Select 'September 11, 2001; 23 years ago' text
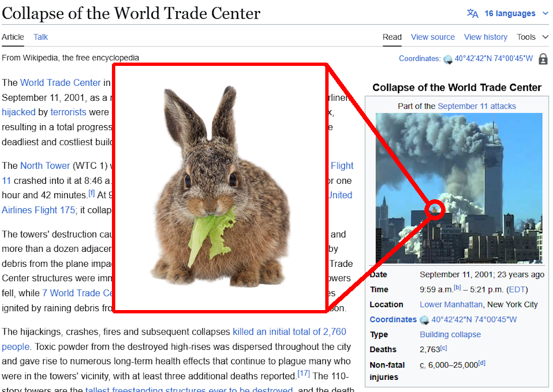The image size is (553, 392). coord(482,275)
